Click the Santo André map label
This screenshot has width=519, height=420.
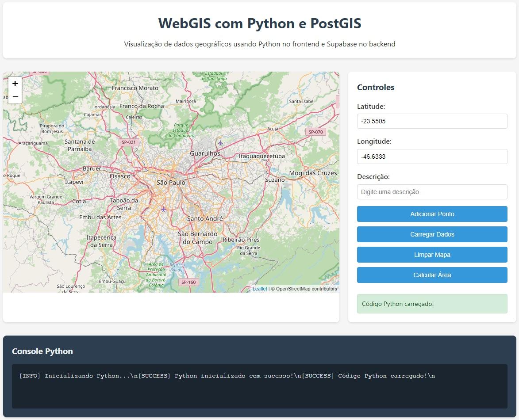point(205,218)
